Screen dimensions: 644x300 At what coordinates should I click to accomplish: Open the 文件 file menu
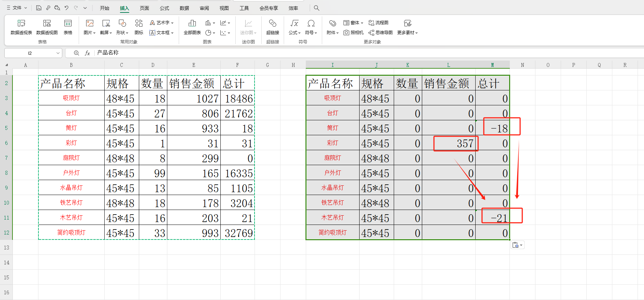[17, 8]
